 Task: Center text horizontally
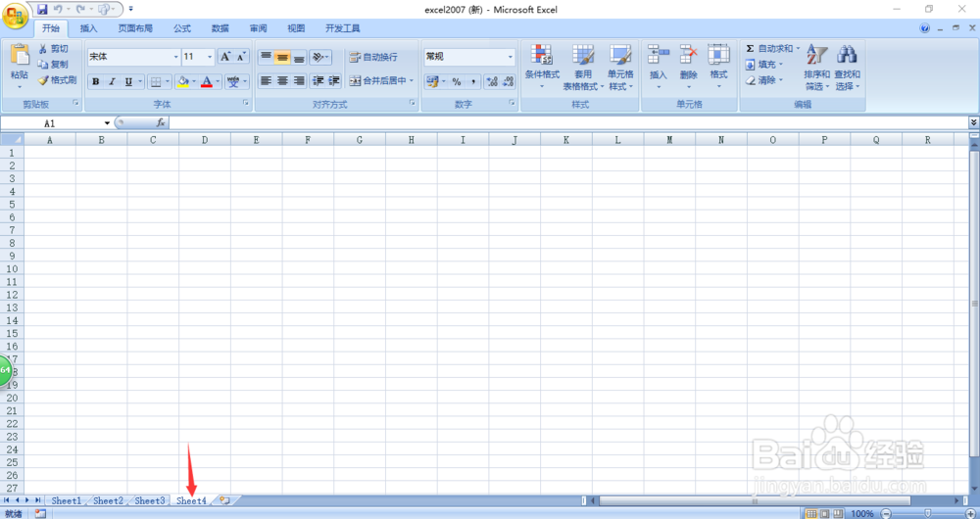pyautogui.click(x=282, y=80)
